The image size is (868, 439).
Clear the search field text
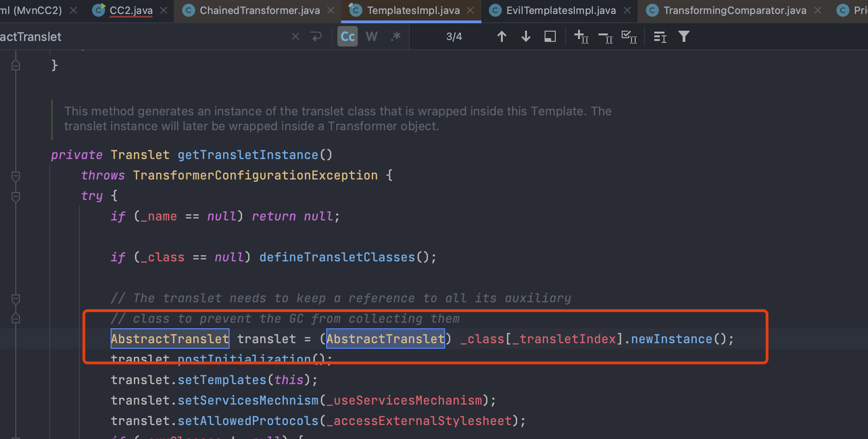[x=295, y=37]
